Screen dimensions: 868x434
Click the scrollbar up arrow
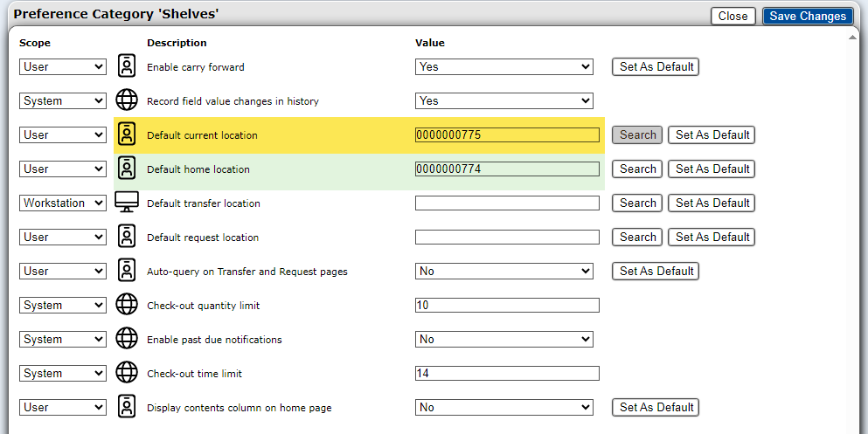(853, 37)
